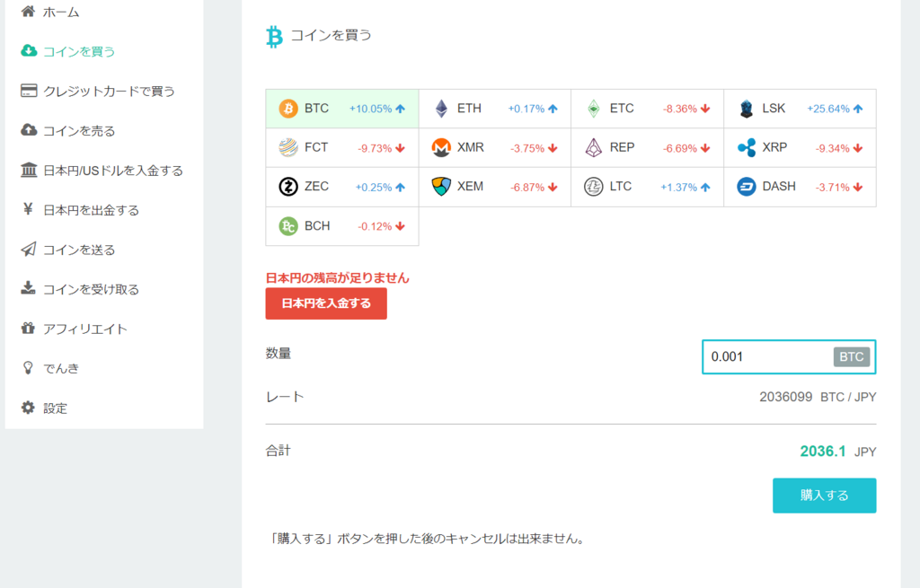Click the credit card icon in sidebar
The height and width of the screenshot is (588, 920).
pos(28,91)
